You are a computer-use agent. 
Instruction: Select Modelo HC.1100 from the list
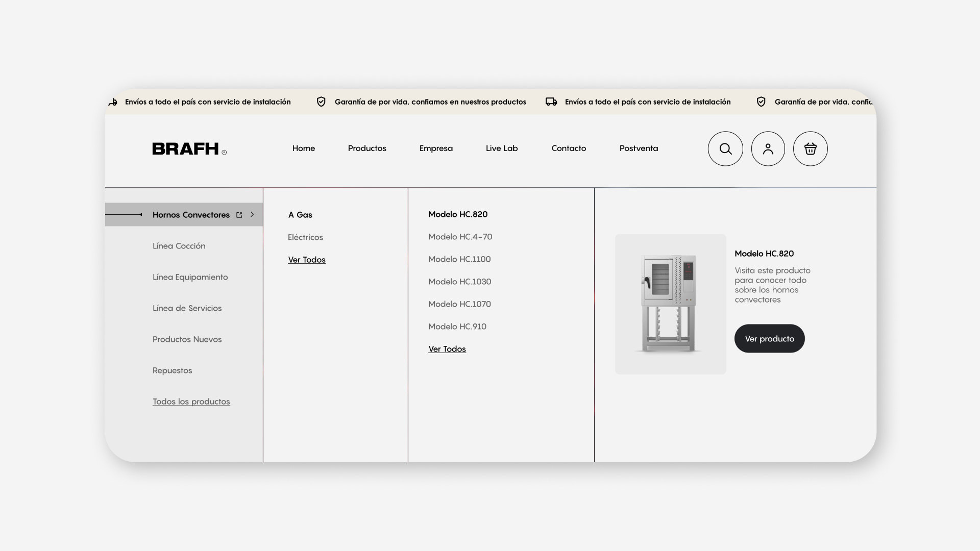459,259
